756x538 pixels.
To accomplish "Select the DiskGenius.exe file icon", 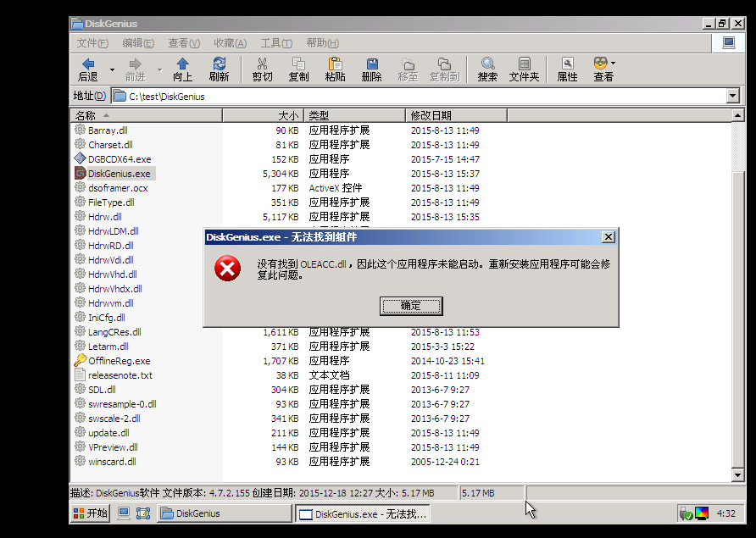I will 80,173.
